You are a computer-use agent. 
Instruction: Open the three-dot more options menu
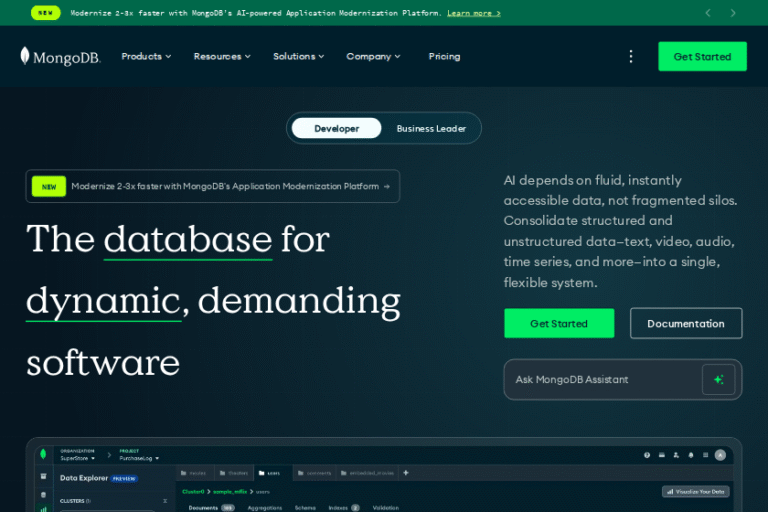click(x=630, y=57)
